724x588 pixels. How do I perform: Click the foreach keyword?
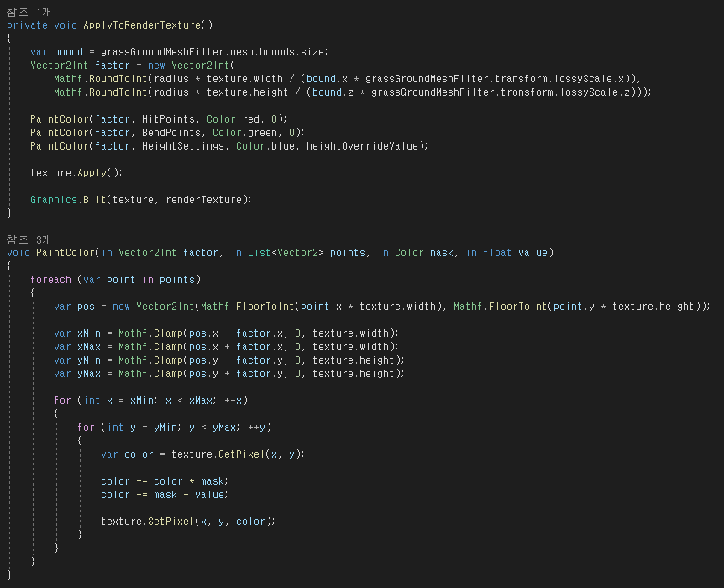click(x=50, y=280)
